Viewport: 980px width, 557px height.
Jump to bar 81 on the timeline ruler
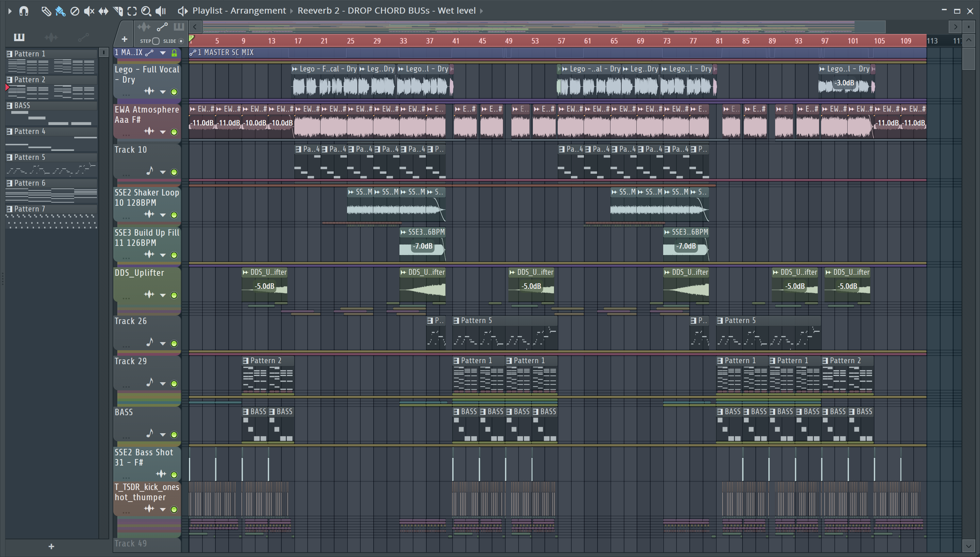pyautogui.click(x=719, y=41)
